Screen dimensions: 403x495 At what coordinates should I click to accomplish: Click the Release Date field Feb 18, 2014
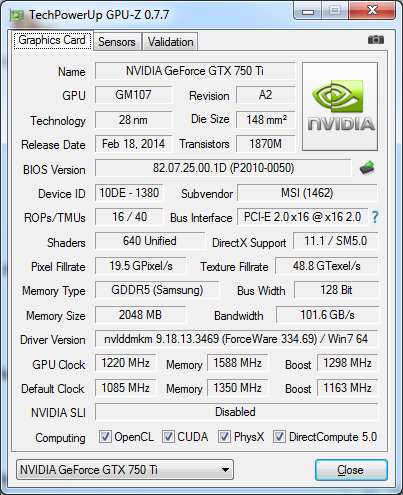click(x=134, y=144)
